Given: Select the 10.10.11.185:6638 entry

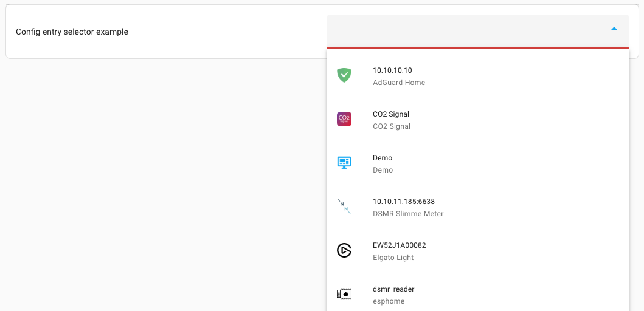Looking at the screenshot, I should (404, 202).
